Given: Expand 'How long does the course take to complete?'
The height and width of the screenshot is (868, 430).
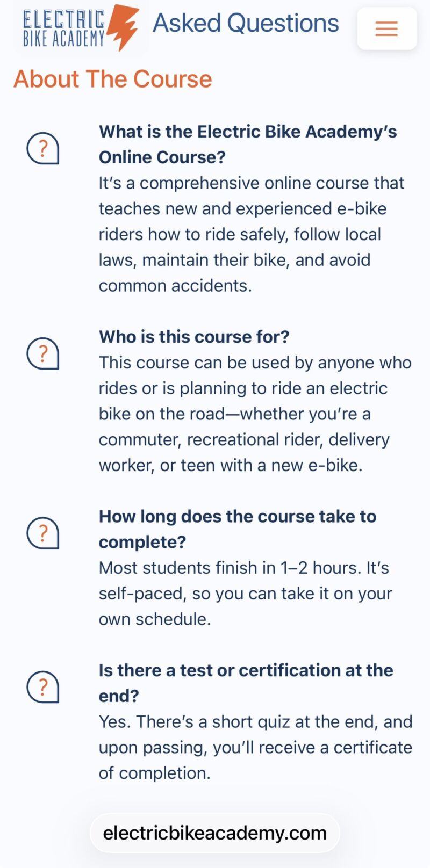Looking at the screenshot, I should (237, 529).
